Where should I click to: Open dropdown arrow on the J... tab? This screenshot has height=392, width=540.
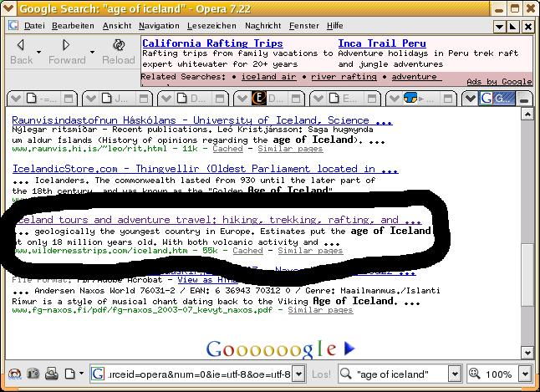pyautogui.click(x=91, y=99)
